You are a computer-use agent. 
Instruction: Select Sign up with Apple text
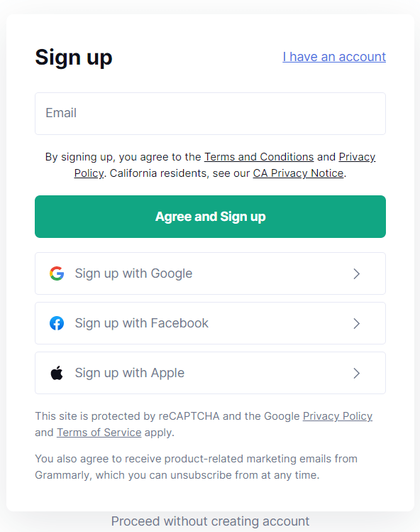pyautogui.click(x=130, y=373)
